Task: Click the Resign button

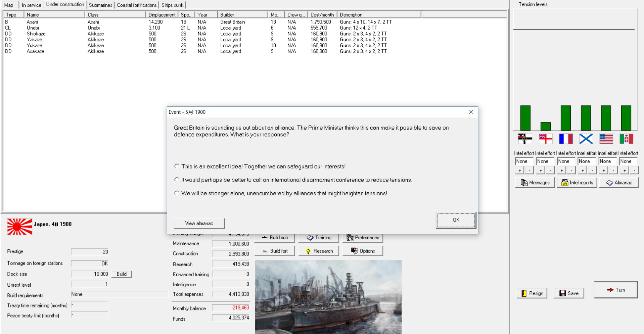Action: click(532, 293)
